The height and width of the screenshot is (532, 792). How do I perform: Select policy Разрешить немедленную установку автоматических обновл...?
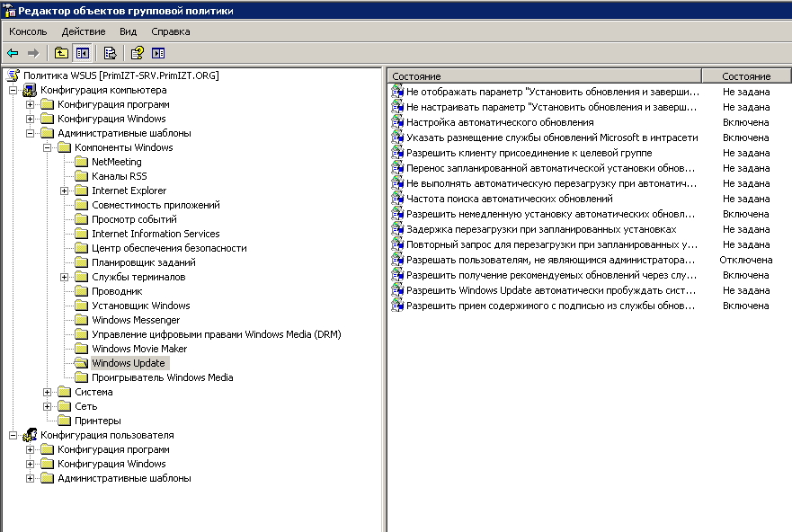tap(550, 214)
